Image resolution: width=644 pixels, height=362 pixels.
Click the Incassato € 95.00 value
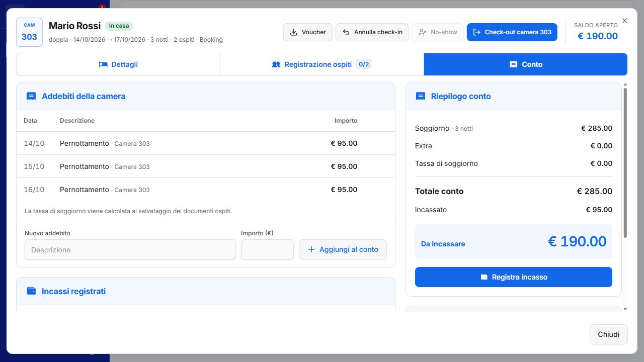click(x=599, y=210)
